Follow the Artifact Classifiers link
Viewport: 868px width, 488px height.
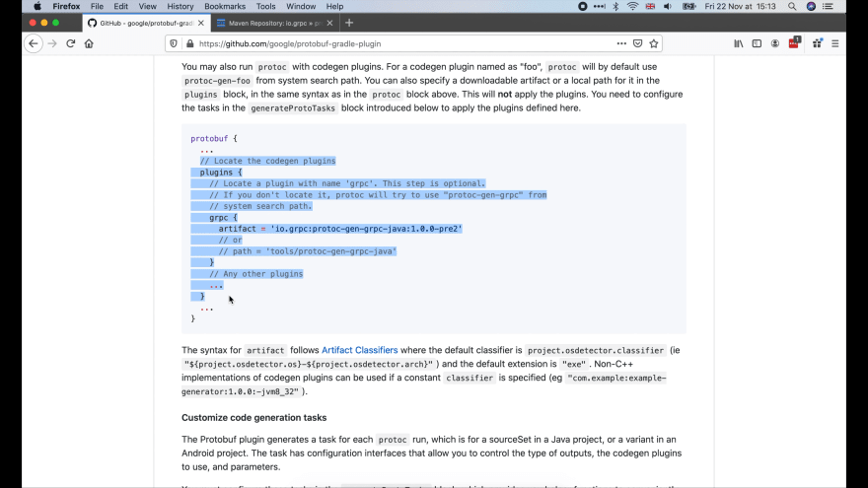359,350
